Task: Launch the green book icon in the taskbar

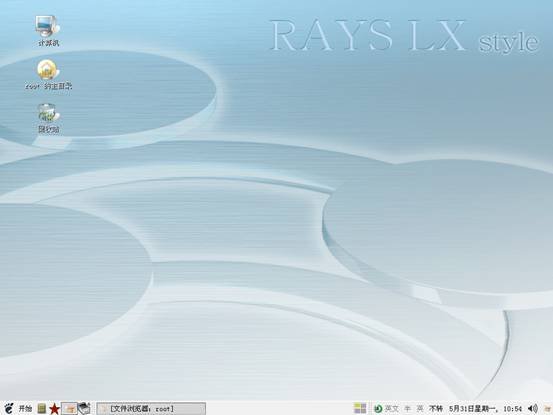Action: pos(42,409)
